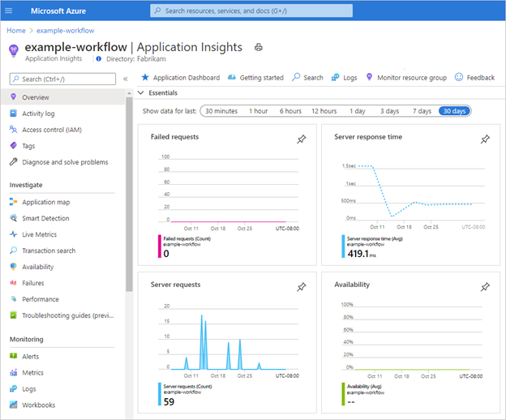Click the Server requests chart spike area

[x=229, y=342]
